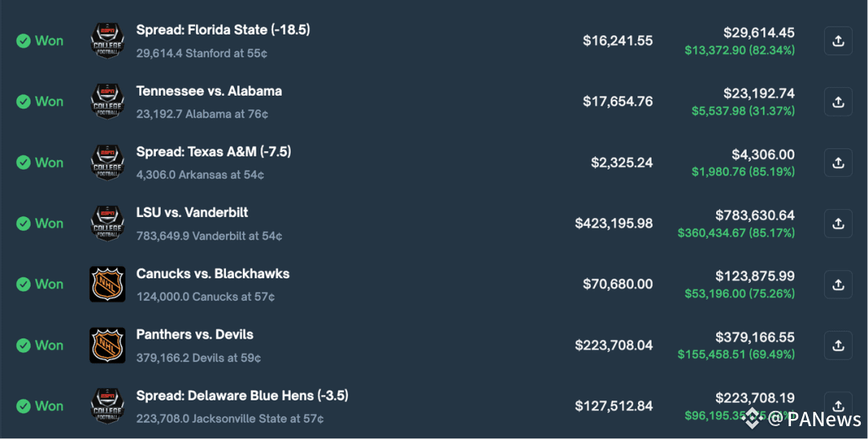The height and width of the screenshot is (439, 868).
Task: Open the LSU vs. Vanderbilt market title
Action: (x=192, y=212)
